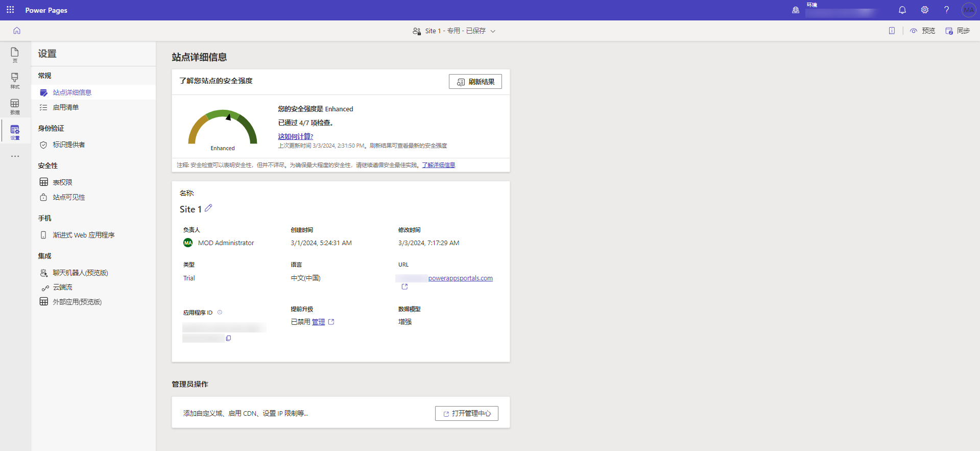This screenshot has width=980, height=451.
Task: Click the 管理 link under 提前升级
Action: click(318, 322)
